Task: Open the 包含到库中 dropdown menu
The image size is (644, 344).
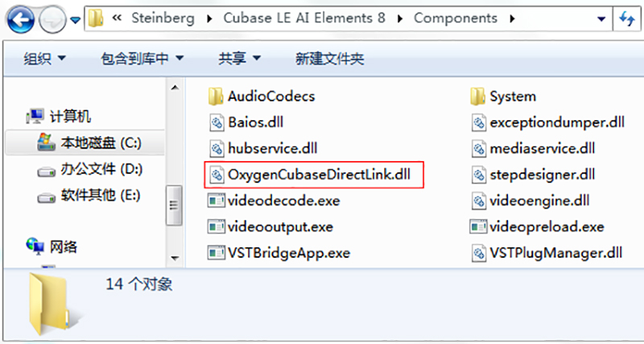Action: [x=142, y=59]
